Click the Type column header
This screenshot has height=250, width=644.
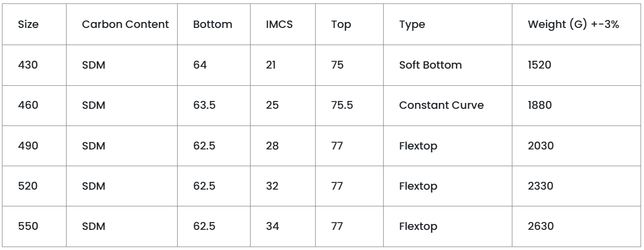412,25
